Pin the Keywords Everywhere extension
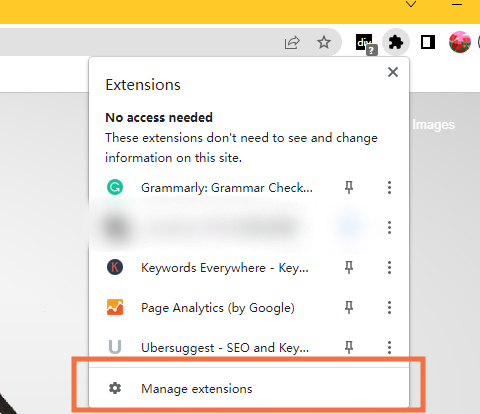 (x=349, y=267)
